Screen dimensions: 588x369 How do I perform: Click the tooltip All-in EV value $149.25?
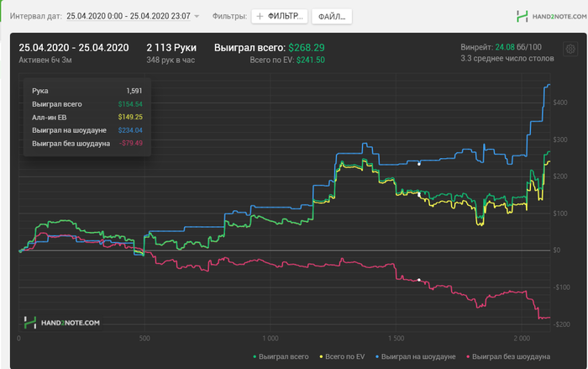[130, 117]
